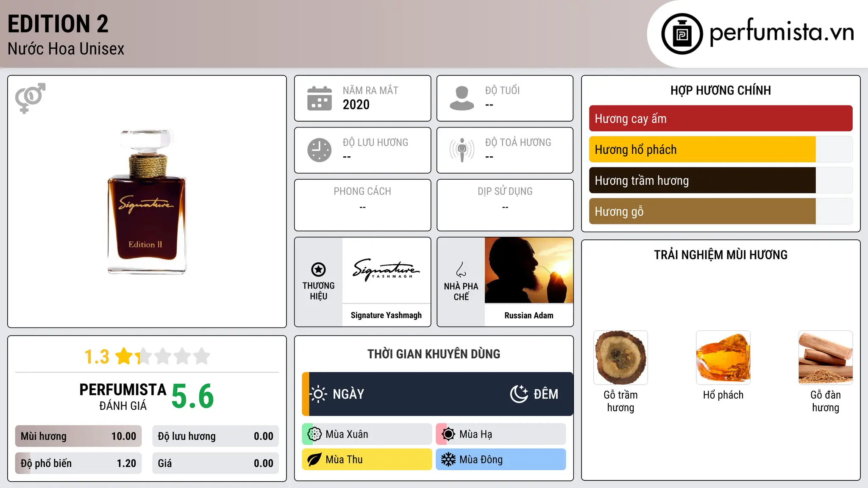Click the perfumista.vn bottle logo icon
Viewport: 868px width, 488px height.
[682, 34]
